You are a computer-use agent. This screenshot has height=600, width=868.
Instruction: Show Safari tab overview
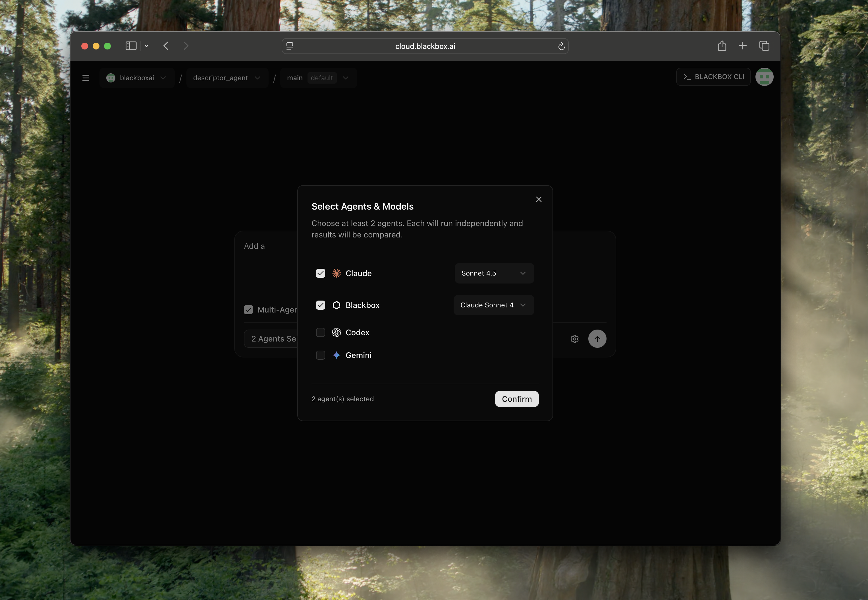pyautogui.click(x=764, y=46)
